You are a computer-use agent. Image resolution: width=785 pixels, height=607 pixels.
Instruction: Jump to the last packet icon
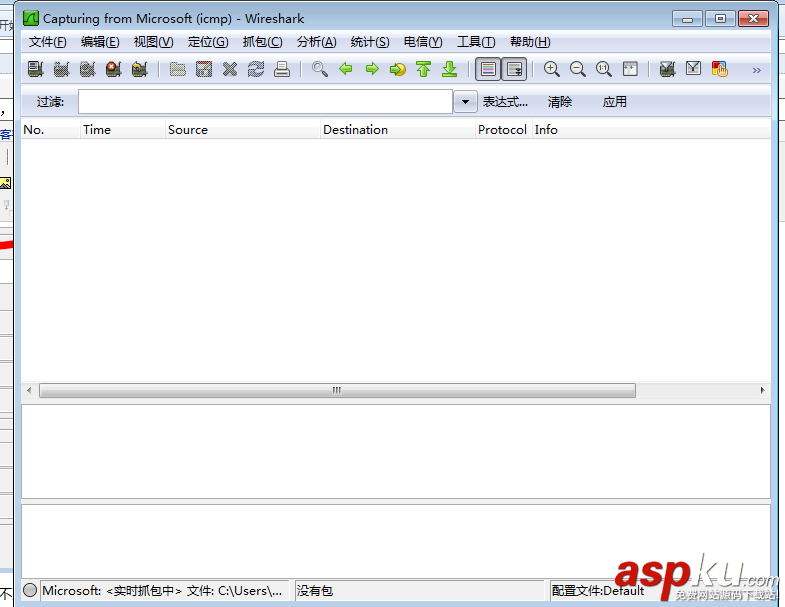point(450,69)
